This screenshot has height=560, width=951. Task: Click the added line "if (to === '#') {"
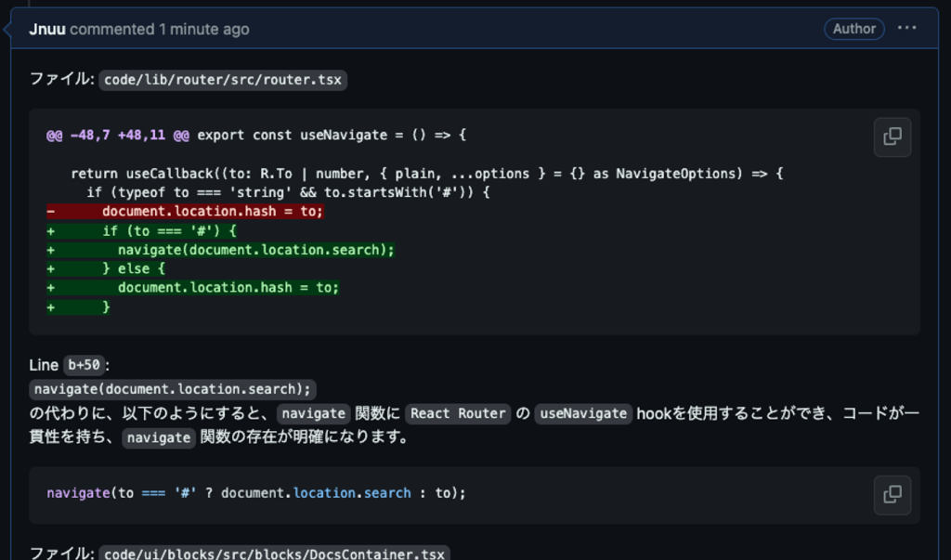point(169,230)
